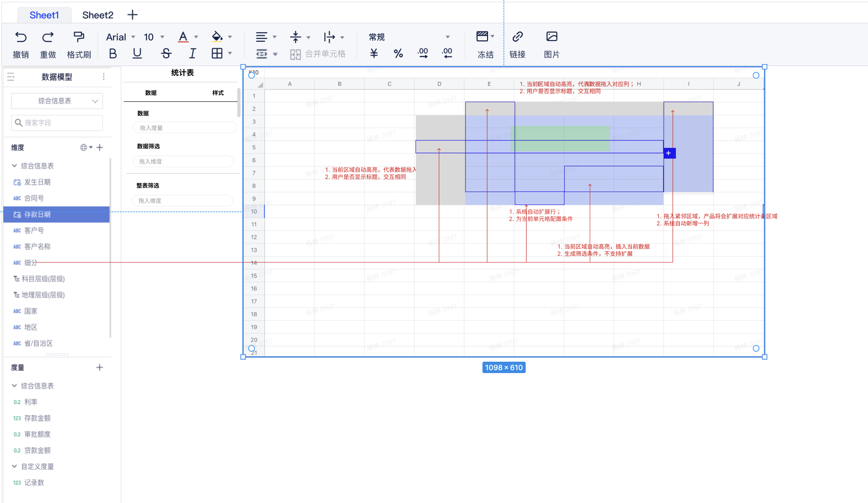Click the percent format icon

point(398,53)
